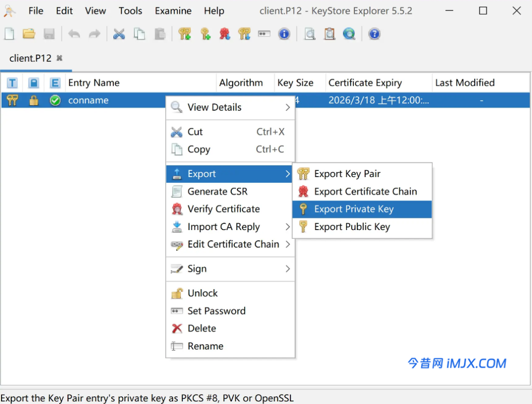Select Export Public Key in the submenu

[362, 226]
